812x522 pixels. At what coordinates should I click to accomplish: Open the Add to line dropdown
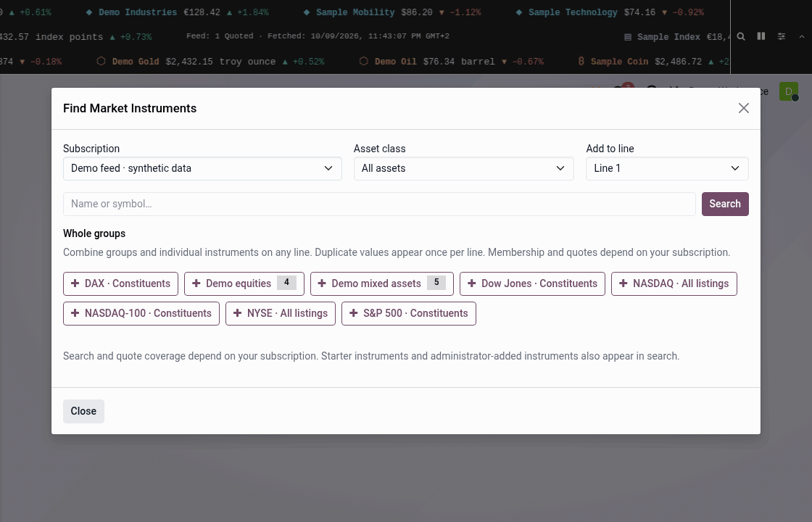[x=667, y=169]
